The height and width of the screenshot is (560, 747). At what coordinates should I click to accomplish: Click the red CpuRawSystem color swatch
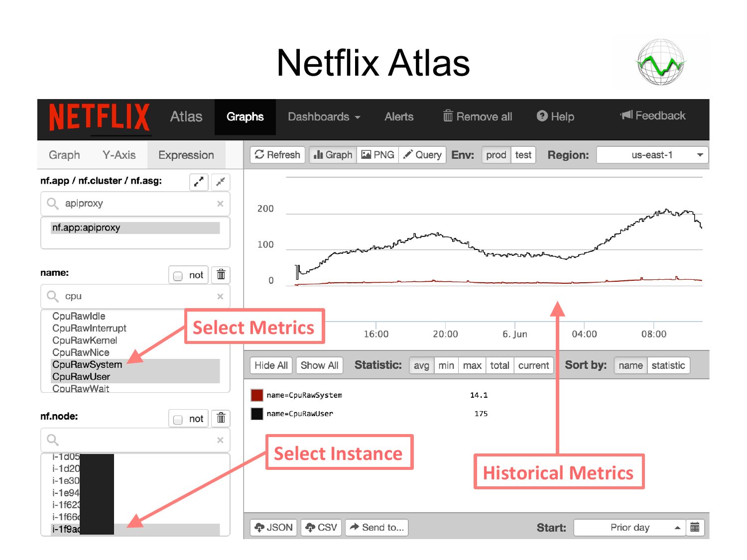click(x=257, y=395)
